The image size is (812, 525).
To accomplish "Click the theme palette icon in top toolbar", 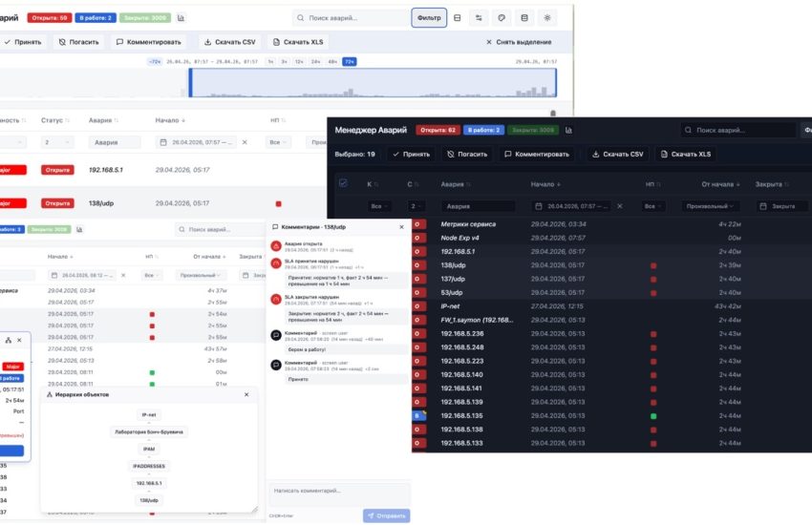I will click(502, 17).
